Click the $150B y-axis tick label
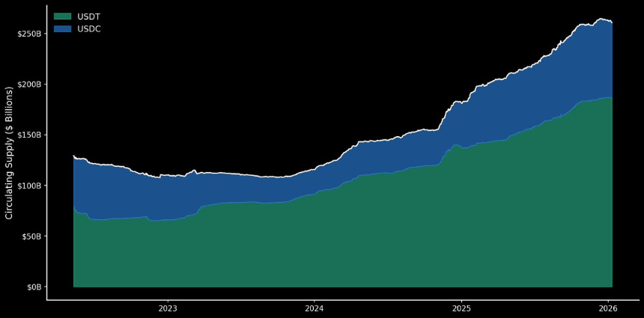644x318 pixels. (28, 135)
